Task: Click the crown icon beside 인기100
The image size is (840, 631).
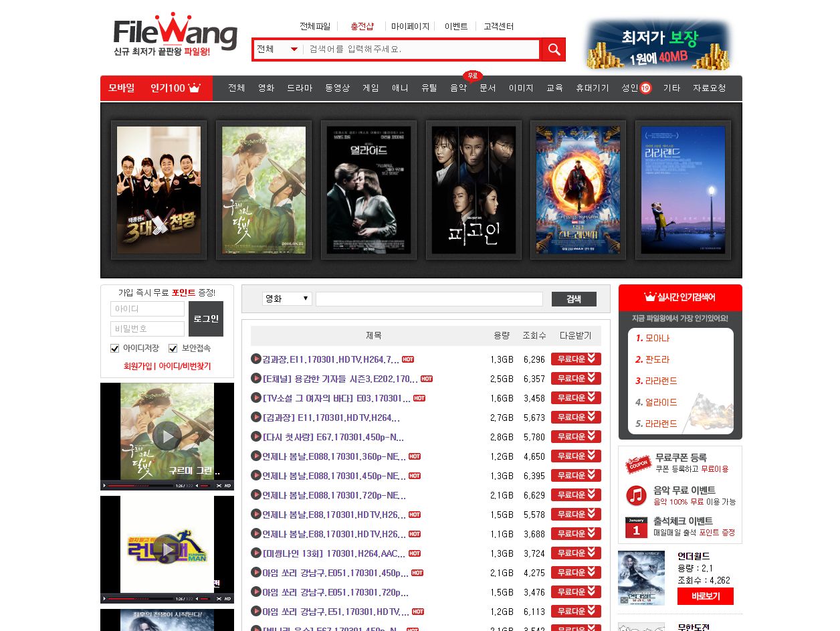Action: coord(195,88)
